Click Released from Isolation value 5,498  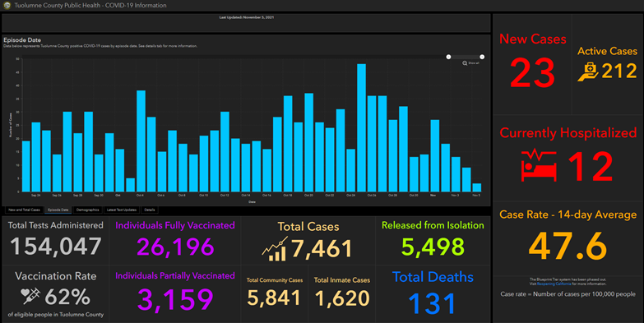click(x=433, y=247)
